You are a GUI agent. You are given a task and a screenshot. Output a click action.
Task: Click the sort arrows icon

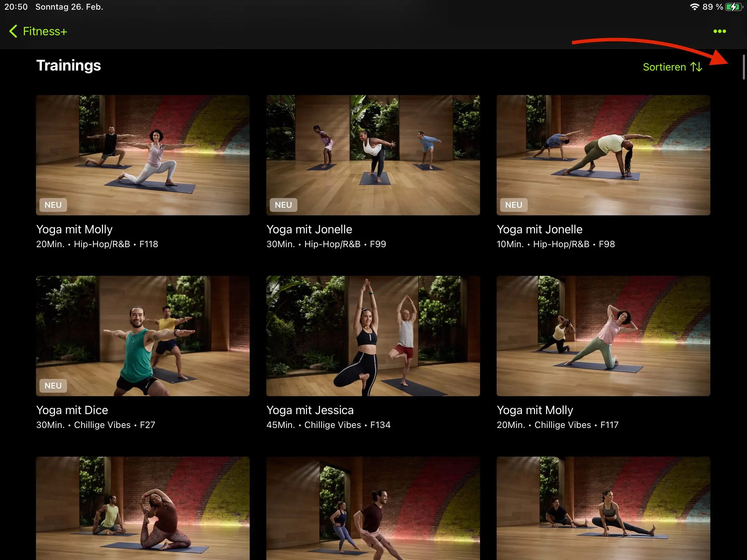click(x=696, y=67)
